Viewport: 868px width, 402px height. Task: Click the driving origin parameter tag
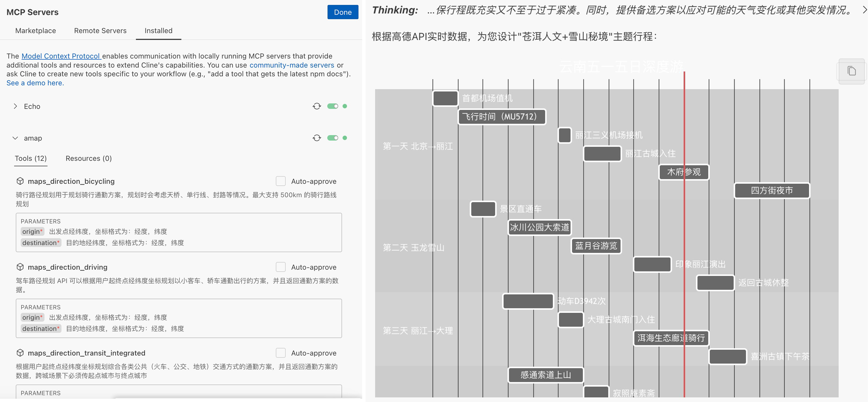point(32,317)
